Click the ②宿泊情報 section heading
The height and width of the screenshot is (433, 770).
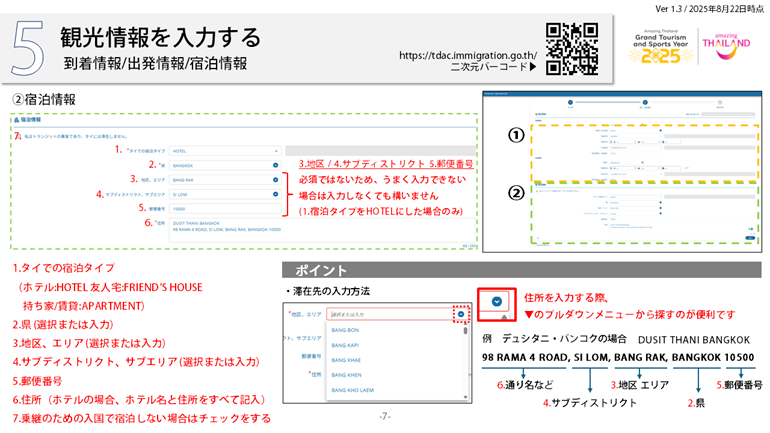coord(44,100)
